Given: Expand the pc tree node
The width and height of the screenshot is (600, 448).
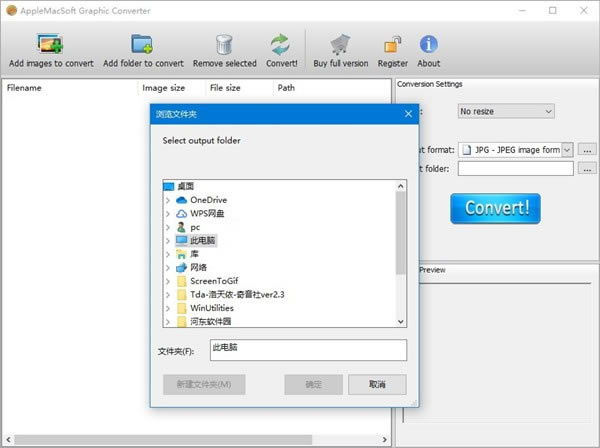Looking at the screenshot, I should (168, 227).
